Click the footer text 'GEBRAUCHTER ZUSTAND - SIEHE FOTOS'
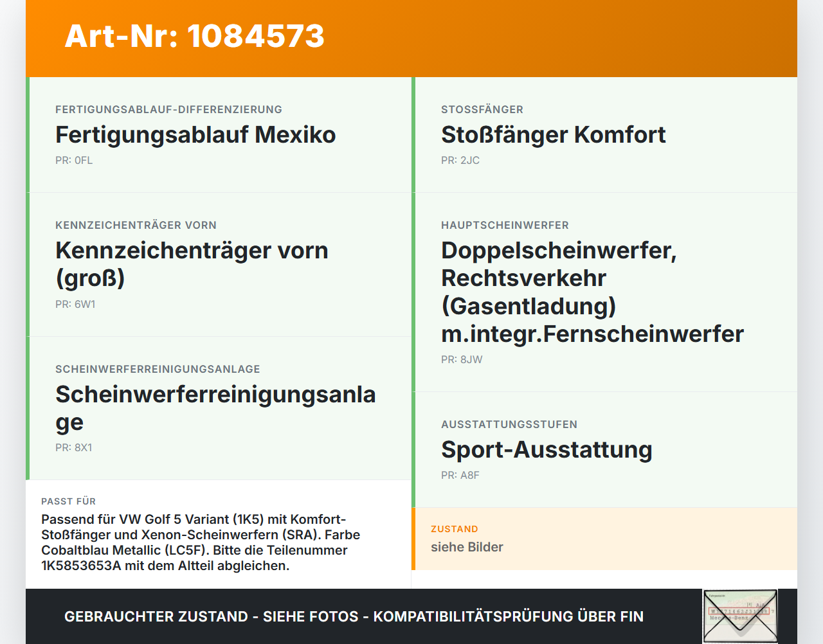 point(212,617)
